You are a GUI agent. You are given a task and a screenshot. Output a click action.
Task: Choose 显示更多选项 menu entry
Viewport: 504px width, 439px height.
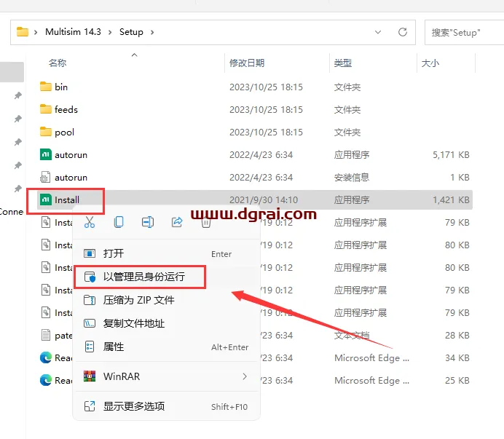tap(166, 406)
